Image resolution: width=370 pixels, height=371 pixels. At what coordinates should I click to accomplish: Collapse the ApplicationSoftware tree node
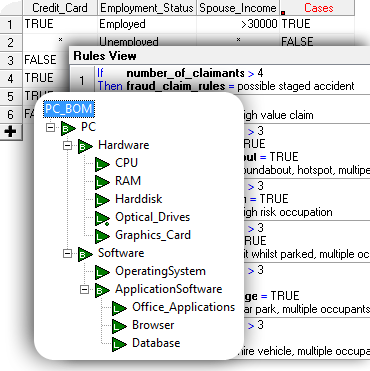[84, 289]
